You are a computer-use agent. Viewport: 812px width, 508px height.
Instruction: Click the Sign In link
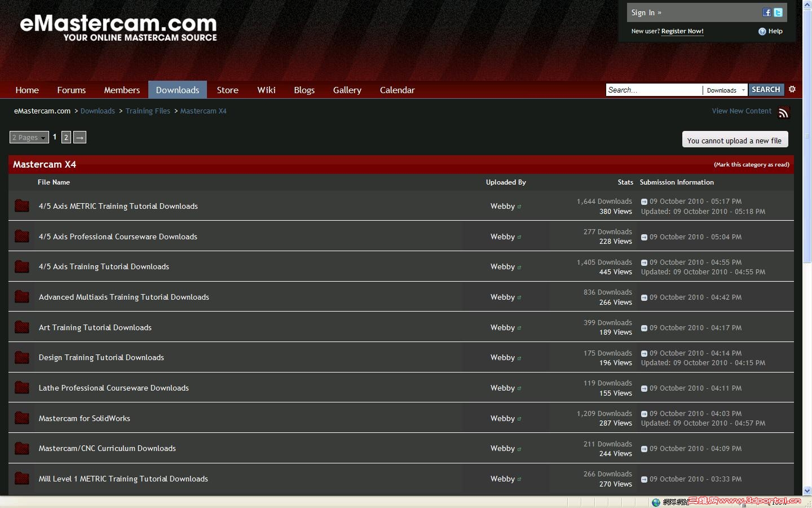[x=646, y=12]
